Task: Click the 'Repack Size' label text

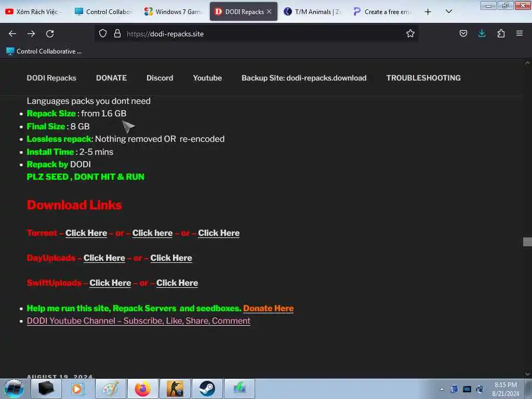Action: 51,113
